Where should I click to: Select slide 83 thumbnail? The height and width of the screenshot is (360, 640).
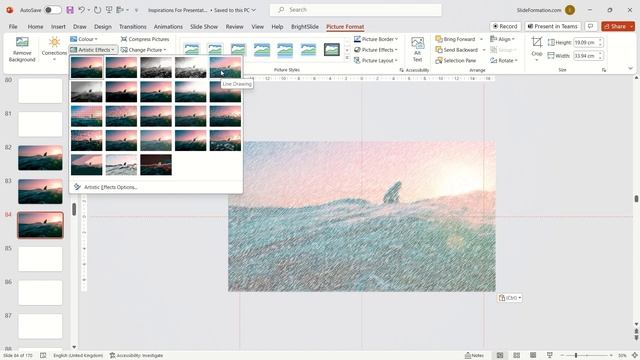click(x=40, y=191)
